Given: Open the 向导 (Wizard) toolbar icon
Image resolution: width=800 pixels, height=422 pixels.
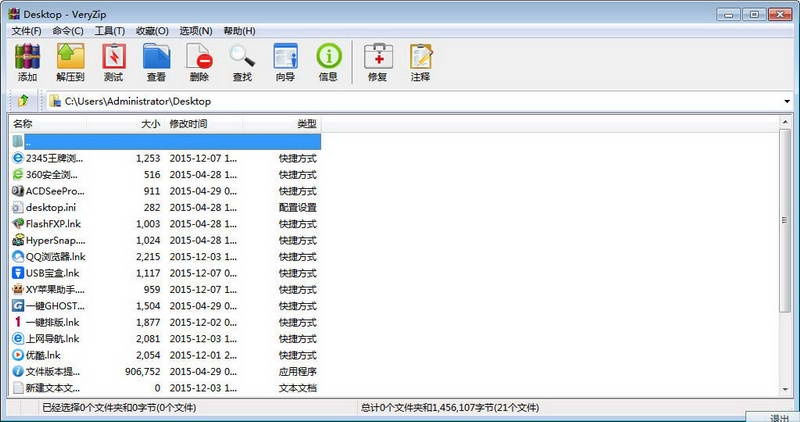Looking at the screenshot, I should click(x=285, y=62).
